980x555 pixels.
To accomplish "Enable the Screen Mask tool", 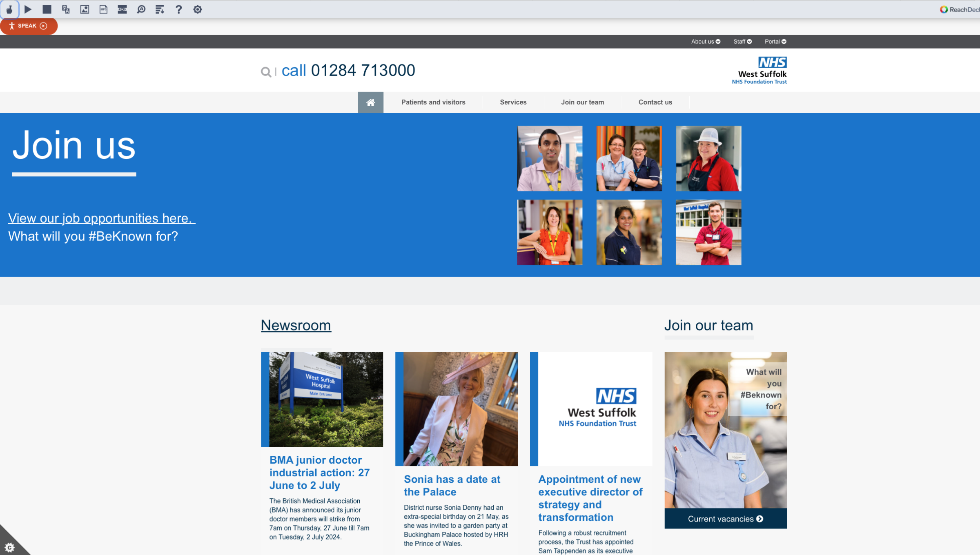I will point(122,9).
